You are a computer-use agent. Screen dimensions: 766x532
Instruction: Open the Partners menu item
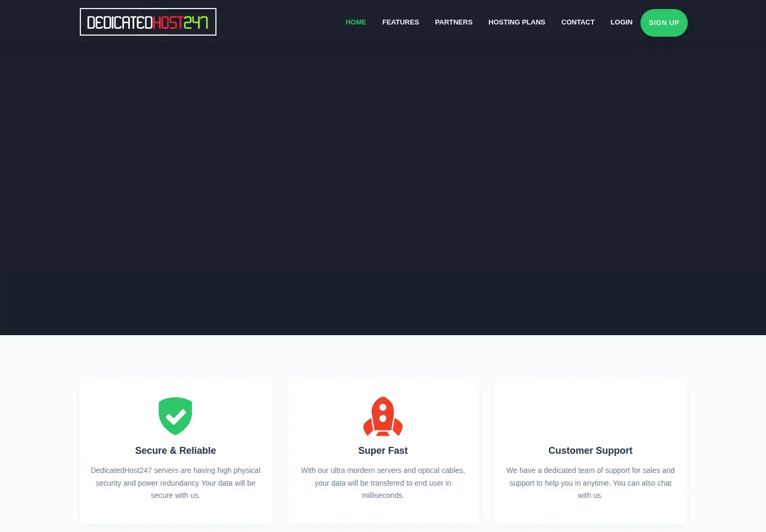(x=454, y=22)
